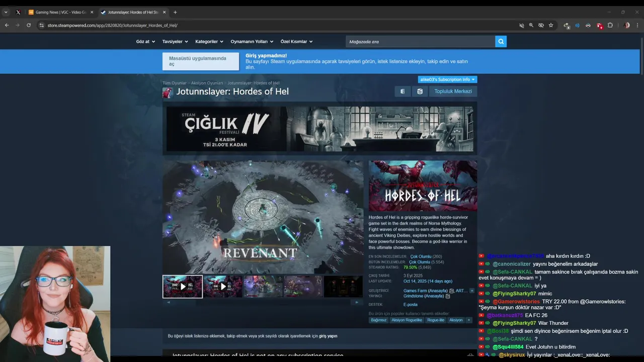Open the Topluluk Merkezi community hub
This screenshot has width=644, height=362.
453,92
